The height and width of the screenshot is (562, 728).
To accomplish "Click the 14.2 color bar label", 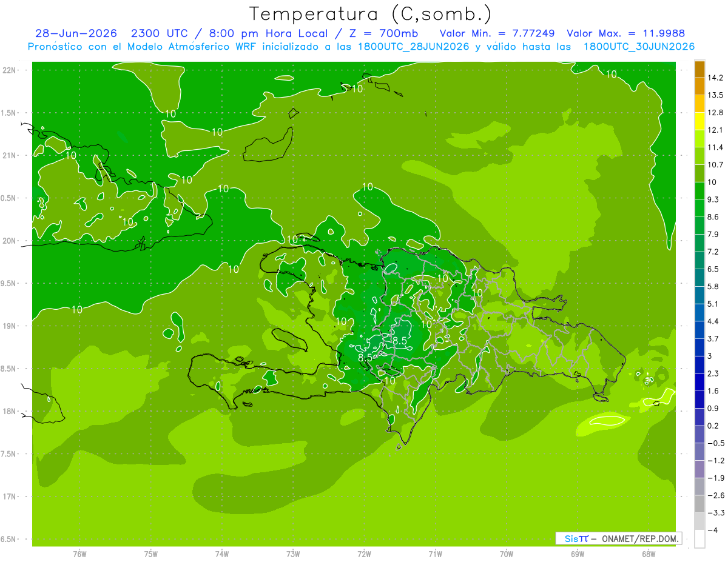I will [715, 78].
